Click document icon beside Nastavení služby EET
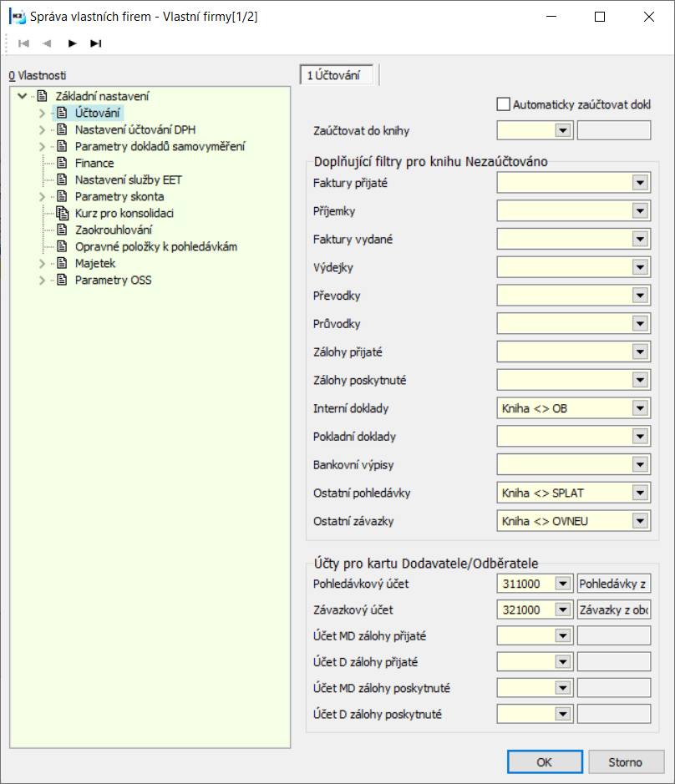The image size is (675, 784). [62, 180]
